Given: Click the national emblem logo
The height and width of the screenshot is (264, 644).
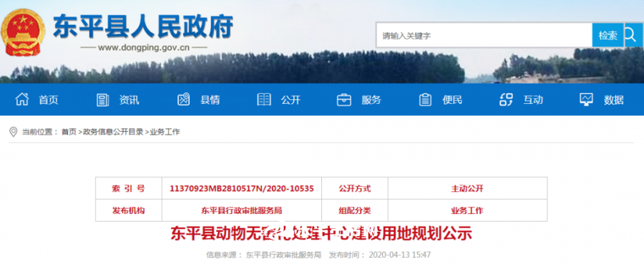Looking at the screenshot, I should pos(23,32).
